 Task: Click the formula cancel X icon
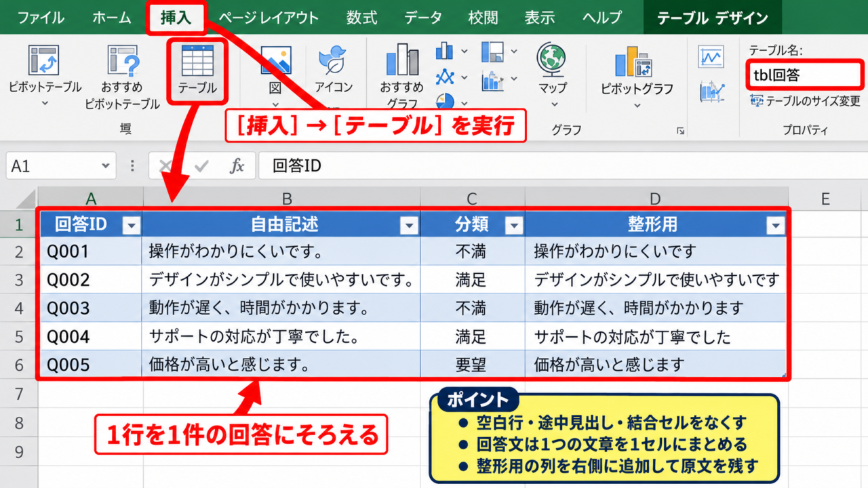(165, 166)
